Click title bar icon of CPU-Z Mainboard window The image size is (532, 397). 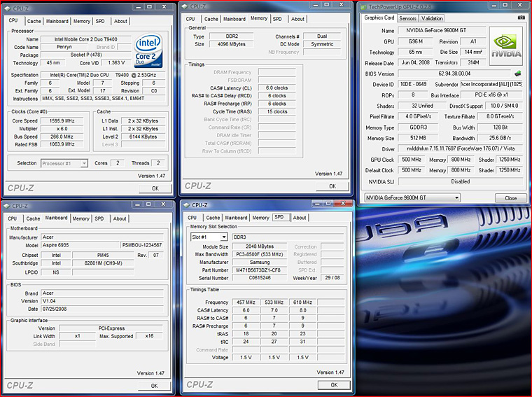point(7,206)
